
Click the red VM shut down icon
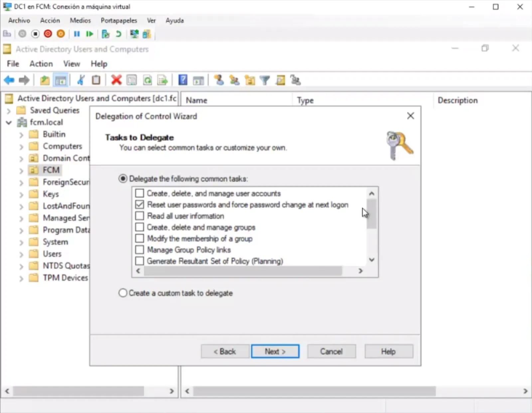click(48, 34)
